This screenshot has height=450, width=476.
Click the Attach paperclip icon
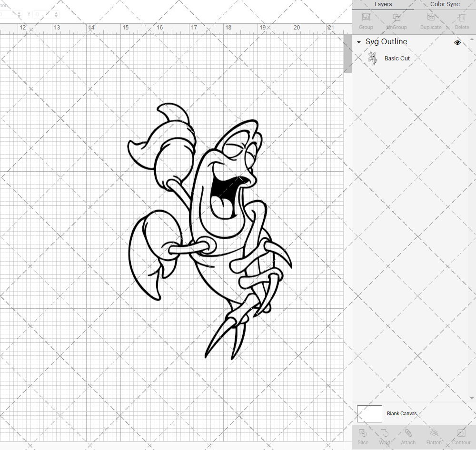pyautogui.click(x=408, y=433)
